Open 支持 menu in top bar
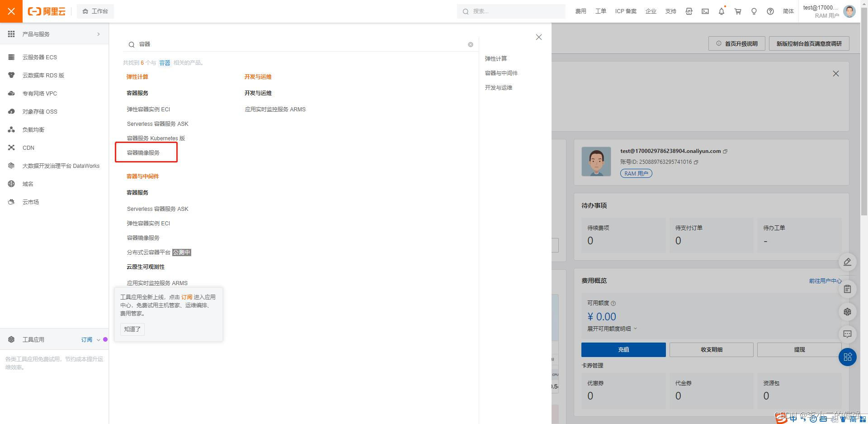Viewport: 868px width, 424px height. 670,11
